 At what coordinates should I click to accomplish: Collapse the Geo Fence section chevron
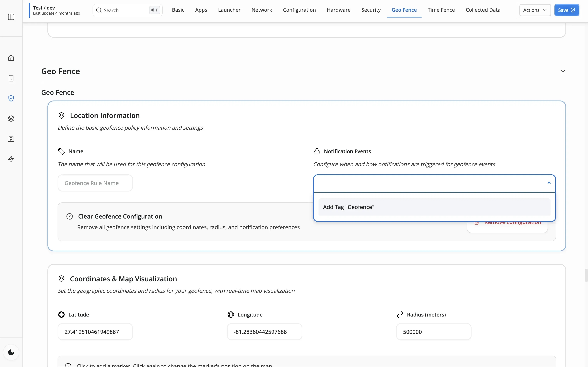[563, 71]
